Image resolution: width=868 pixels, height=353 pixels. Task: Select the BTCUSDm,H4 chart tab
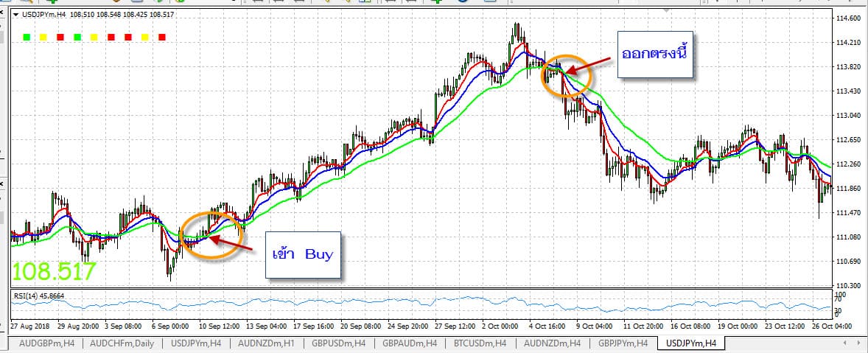pyautogui.click(x=481, y=343)
